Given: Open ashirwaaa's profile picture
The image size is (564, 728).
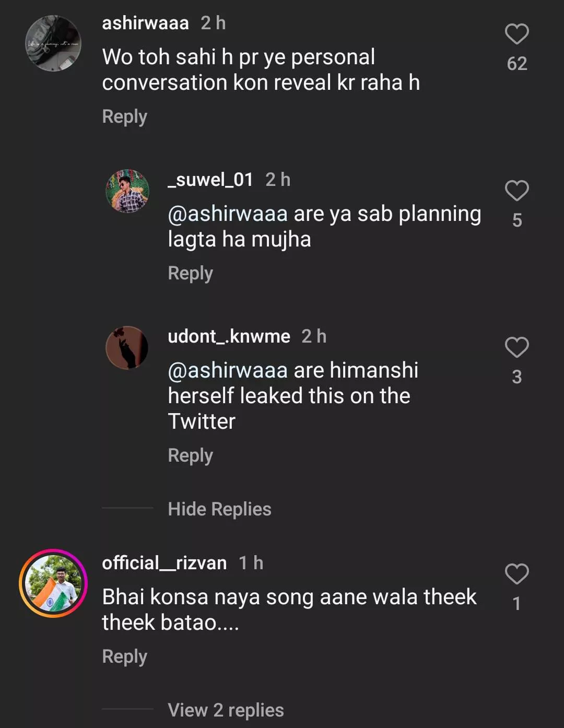Looking at the screenshot, I should (x=53, y=43).
